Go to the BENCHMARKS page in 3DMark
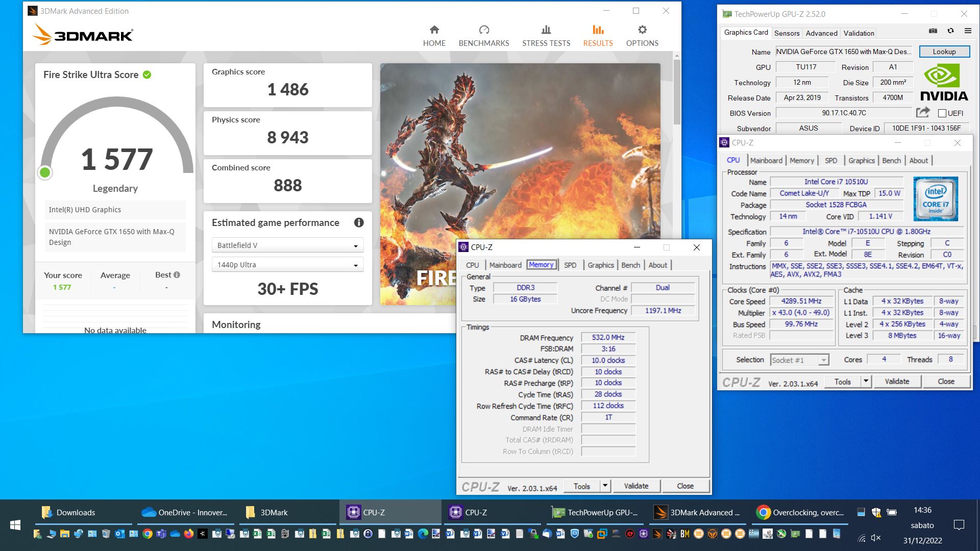 (484, 36)
